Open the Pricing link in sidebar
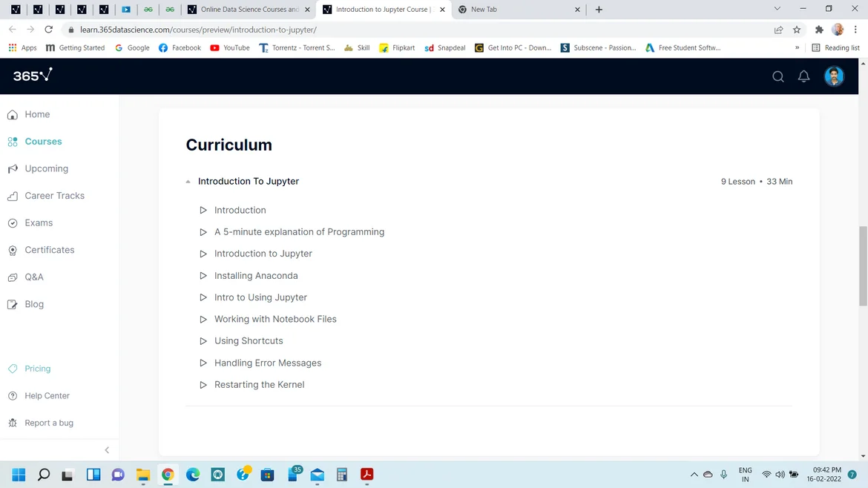 pos(37,369)
